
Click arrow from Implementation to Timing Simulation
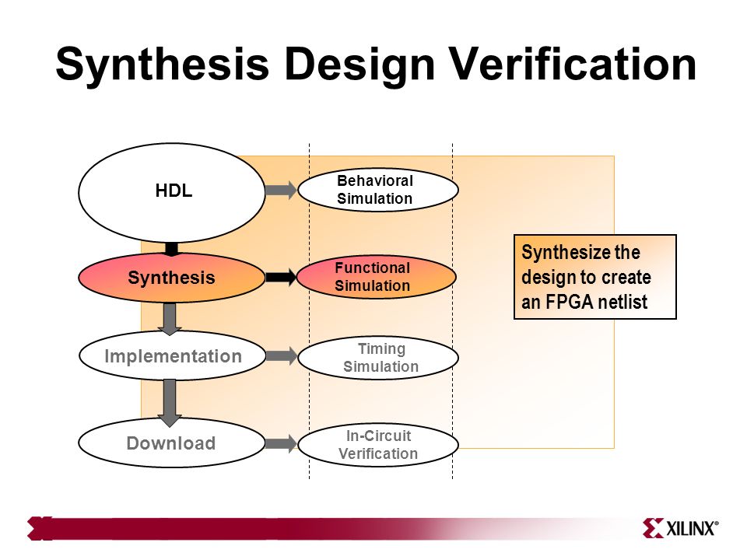click(282, 355)
